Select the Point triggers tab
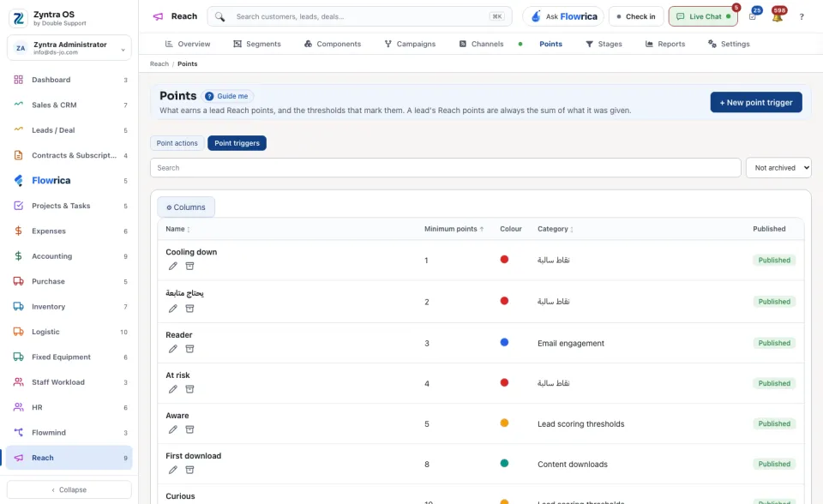This screenshot has width=823, height=504. point(237,143)
